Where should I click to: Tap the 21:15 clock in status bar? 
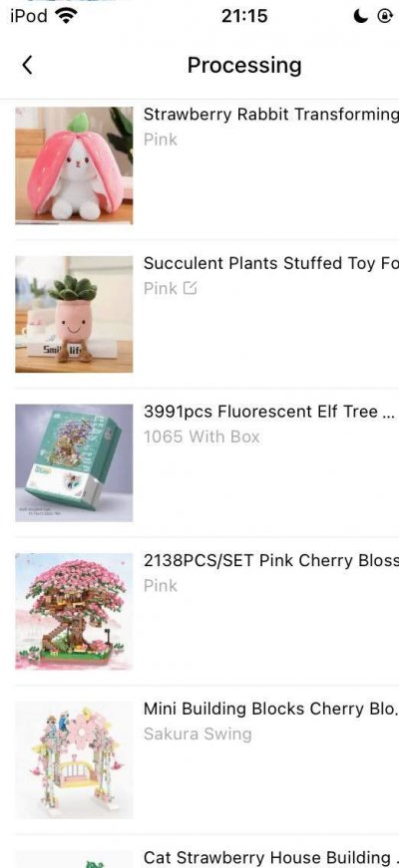(244, 17)
